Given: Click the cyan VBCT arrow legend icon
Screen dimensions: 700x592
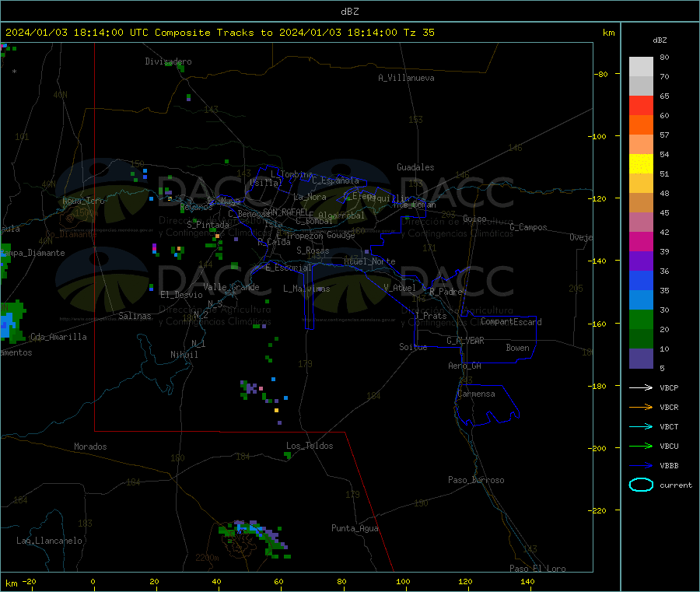Looking at the screenshot, I should (x=641, y=426).
